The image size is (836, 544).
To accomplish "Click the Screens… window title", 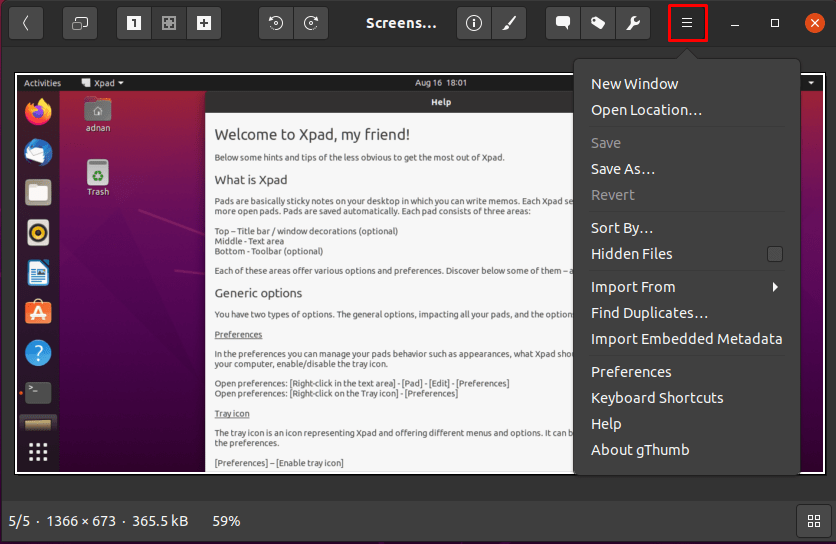I will [x=401, y=23].
